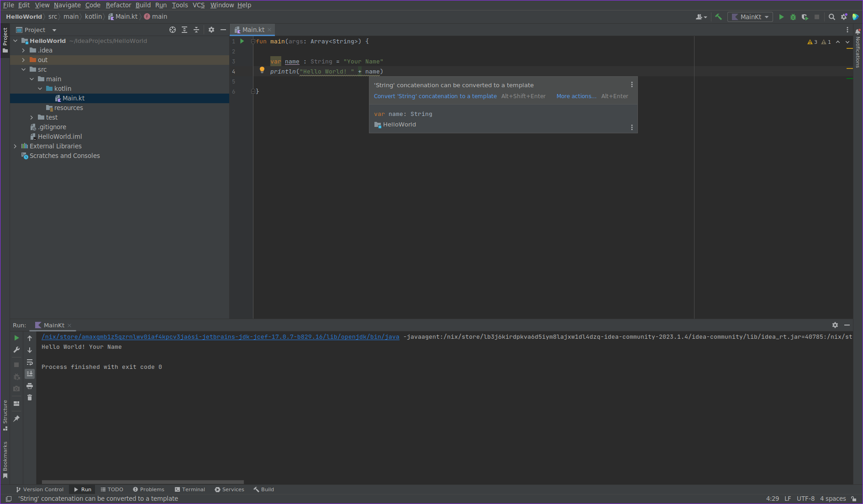
Task: Toggle read-only lock in status bar
Action: (854, 499)
